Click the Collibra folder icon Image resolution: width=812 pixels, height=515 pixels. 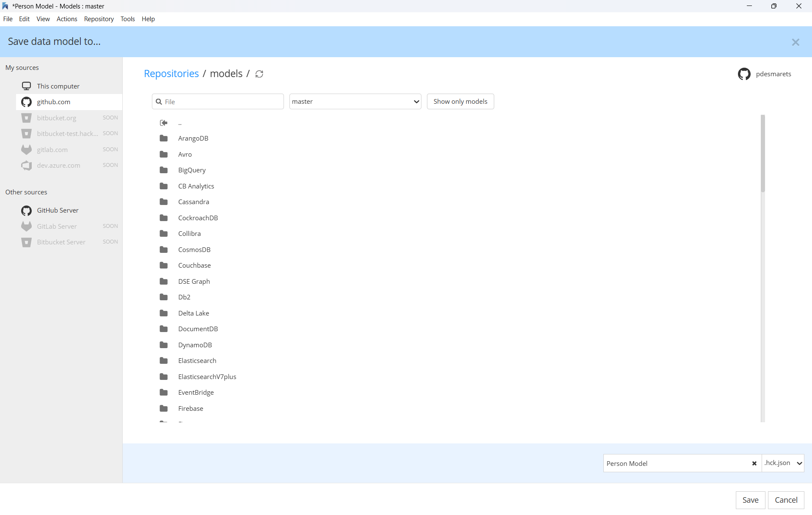(164, 234)
